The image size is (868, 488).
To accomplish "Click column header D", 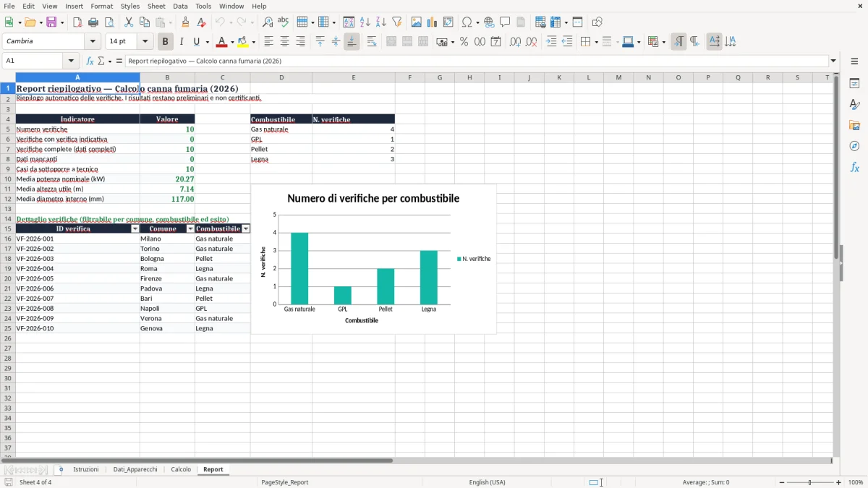I will point(281,77).
